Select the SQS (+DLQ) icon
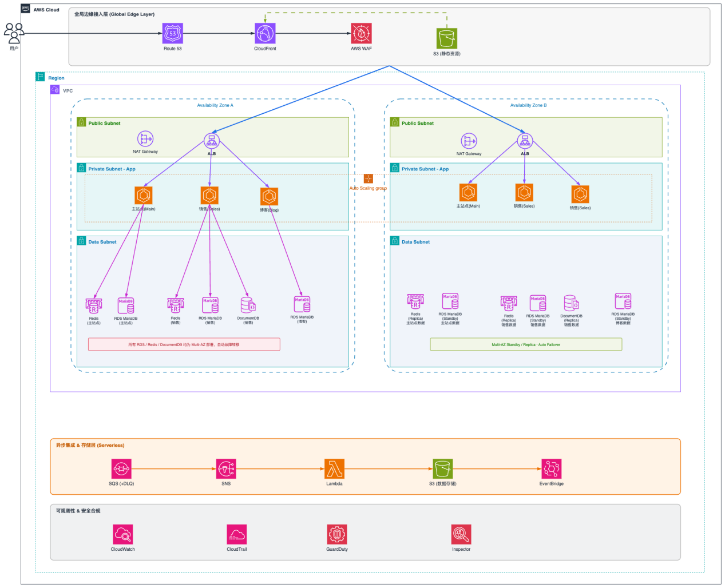 (x=121, y=469)
